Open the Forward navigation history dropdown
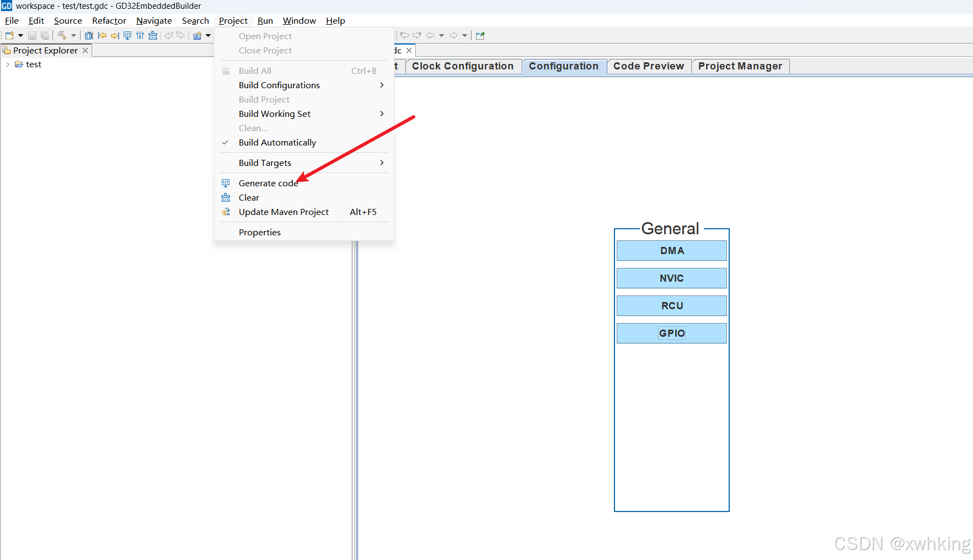Screen dimensions: 973x560 [464, 35]
